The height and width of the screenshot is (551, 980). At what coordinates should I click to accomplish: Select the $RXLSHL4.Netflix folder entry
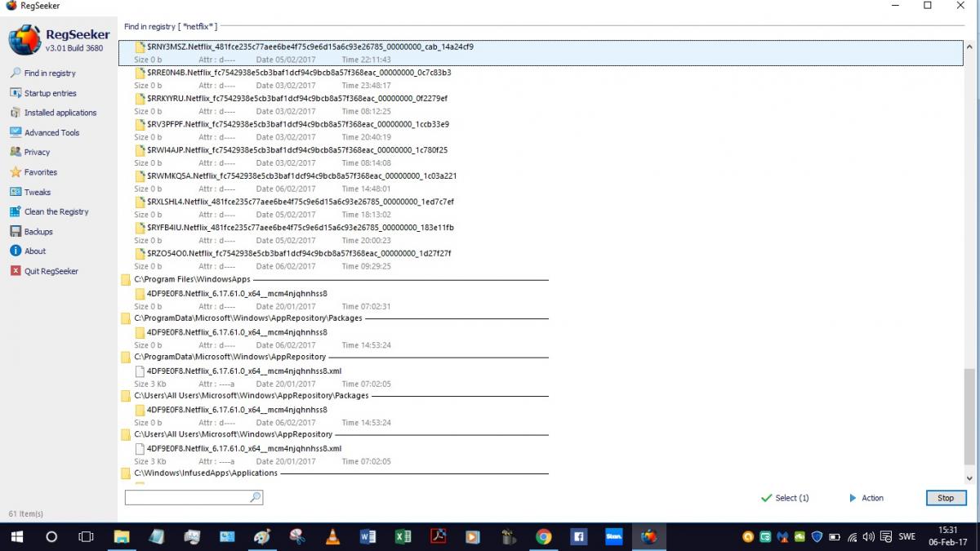541,207
